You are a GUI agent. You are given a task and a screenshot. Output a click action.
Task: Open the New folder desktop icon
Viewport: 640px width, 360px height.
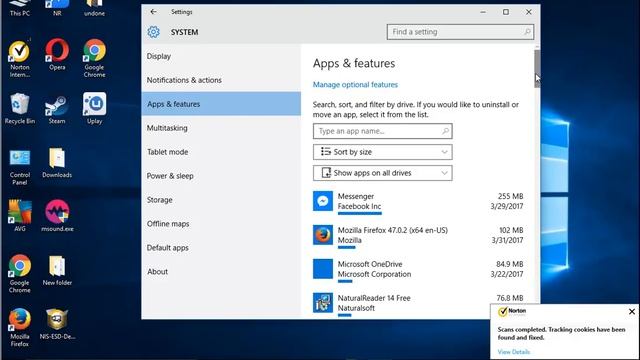coord(57,271)
